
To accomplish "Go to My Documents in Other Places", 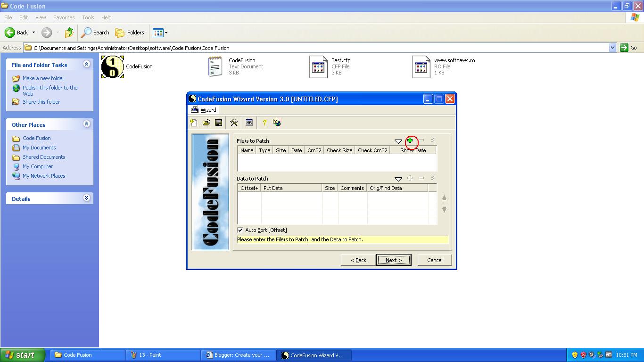I will tap(39, 148).
